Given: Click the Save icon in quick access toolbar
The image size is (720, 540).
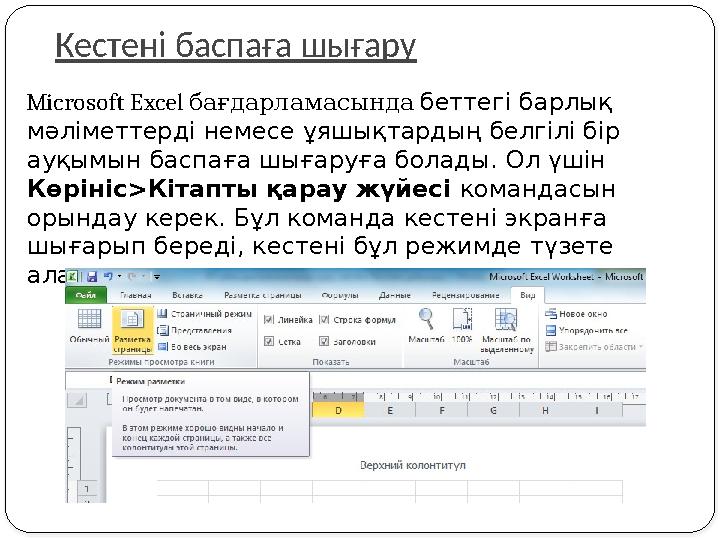Looking at the screenshot, I should [x=92, y=277].
